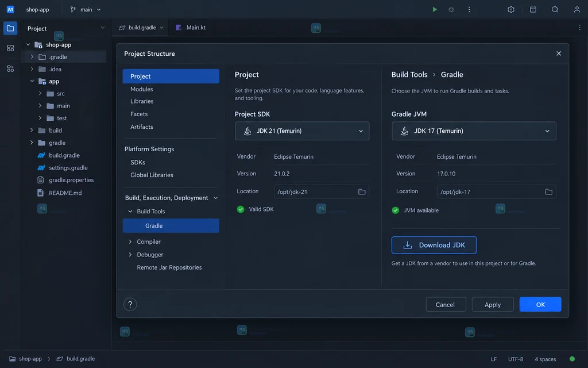This screenshot has width=588, height=368.
Task: Open the user account icon
Action: click(577, 9)
